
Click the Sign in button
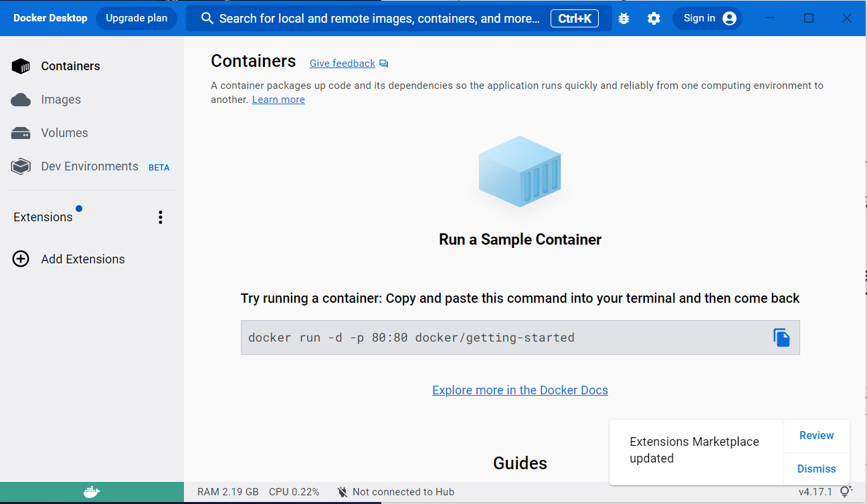click(x=707, y=18)
